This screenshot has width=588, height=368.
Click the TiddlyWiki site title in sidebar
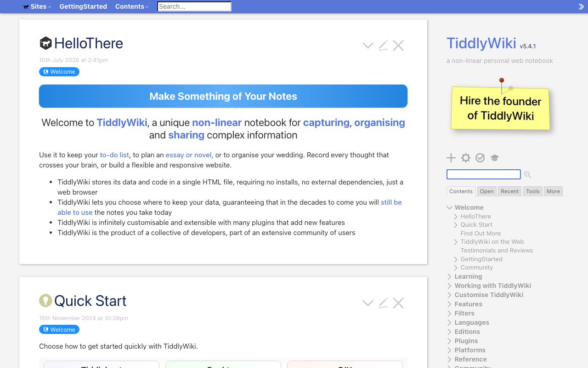tap(481, 43)
